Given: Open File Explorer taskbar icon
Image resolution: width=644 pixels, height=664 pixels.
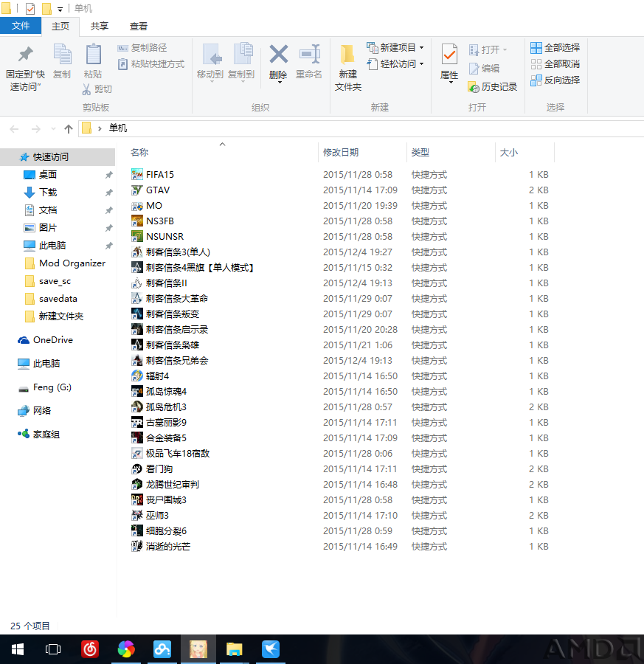Looking at the screenshot, I should pyautogui.click(x=234, y=649).
